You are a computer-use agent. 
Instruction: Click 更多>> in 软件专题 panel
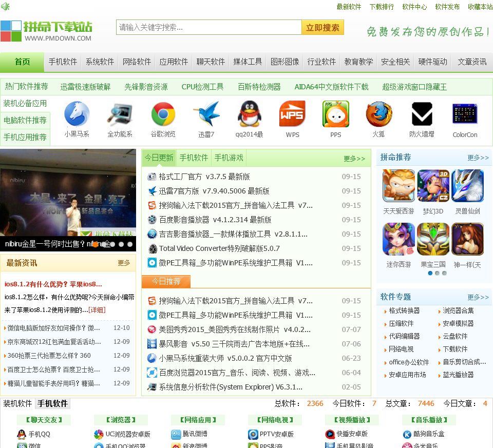tap(478, 297)
